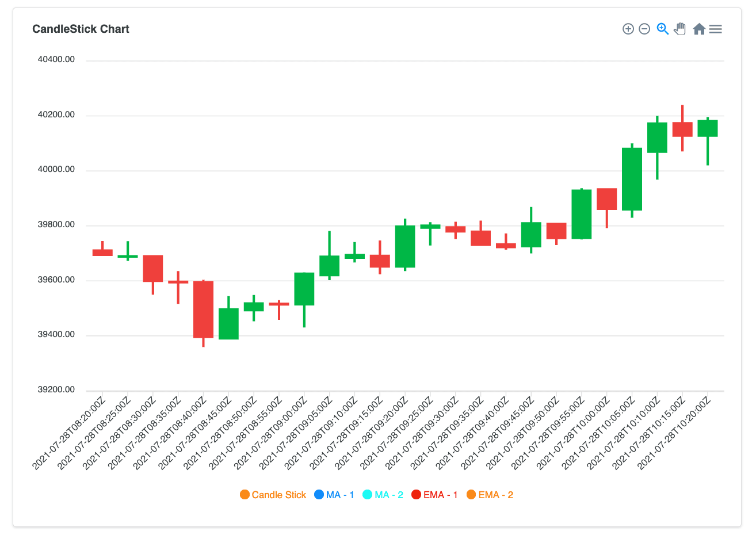Click the 39800.00 y-axis label
The height and width of the screenshot is (535, 756).
coord(56,224)
